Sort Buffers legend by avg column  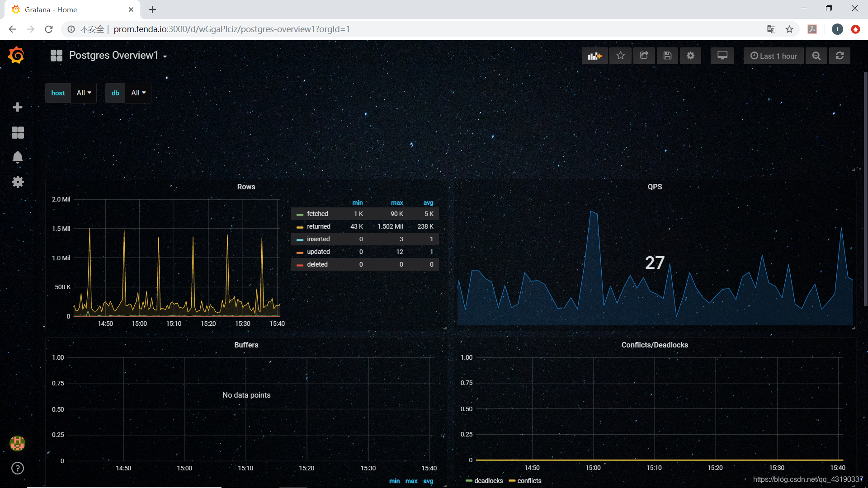428,481
